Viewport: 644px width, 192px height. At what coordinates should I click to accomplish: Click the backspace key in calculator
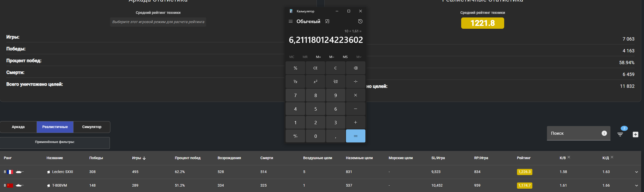pyautogui.click(x=355, y=68)
